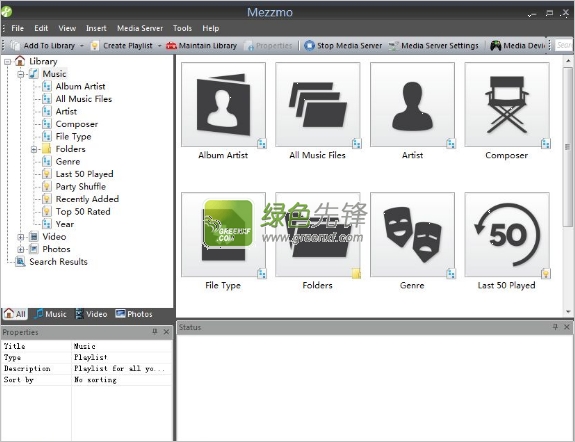This screenshot has width=575, height=442.
Task: Open the Create Playlist dropdown arrow
Action: [x=160, y=46]
